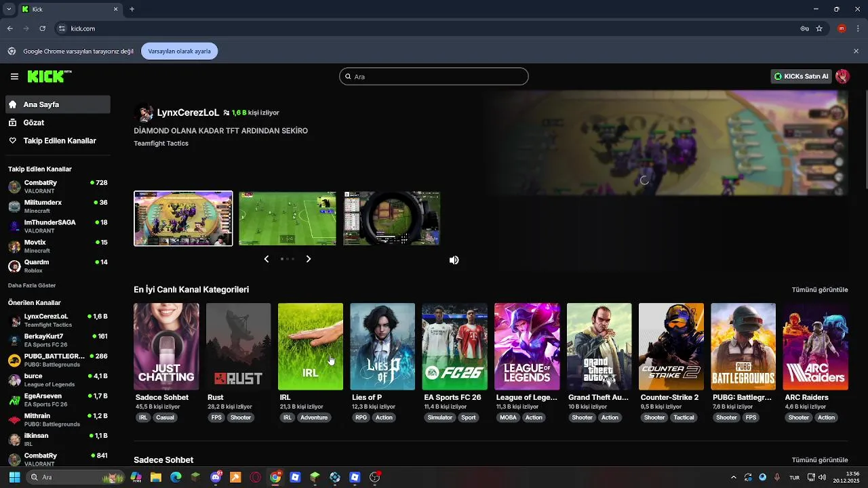Viewport: 868px width, 488px height.
Task: Click LynxCerezLoL avatar in featured stream
Action: pyautogui.click(x=143, y=113)
